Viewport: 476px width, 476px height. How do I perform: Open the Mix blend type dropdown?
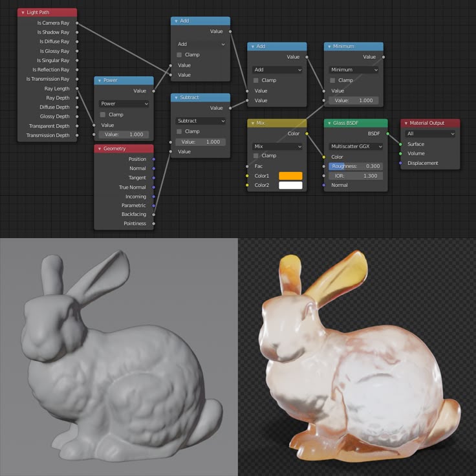[x=277, y=146]
